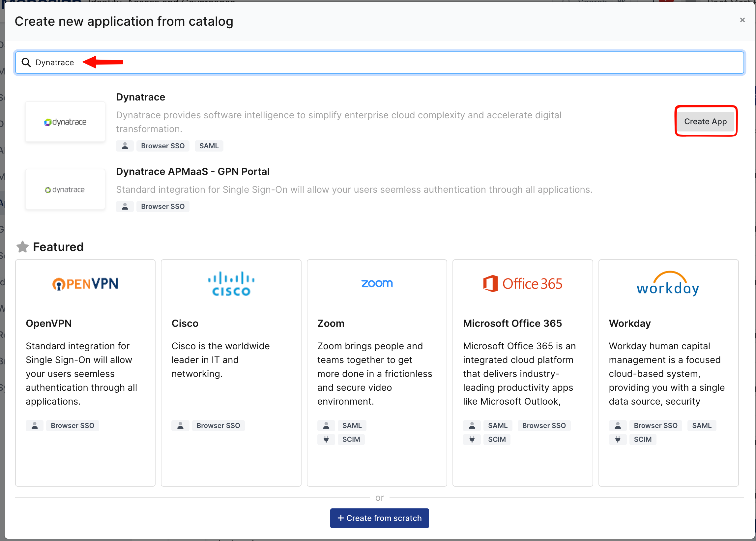The height and width of the screenshot is (541, 756).
Task: Click the Create from scratch button
Action: (379, 518)
